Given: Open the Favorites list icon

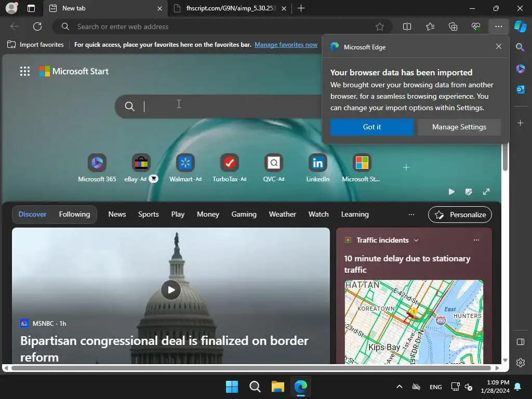Looking at the screenshot, I should 430,26.
